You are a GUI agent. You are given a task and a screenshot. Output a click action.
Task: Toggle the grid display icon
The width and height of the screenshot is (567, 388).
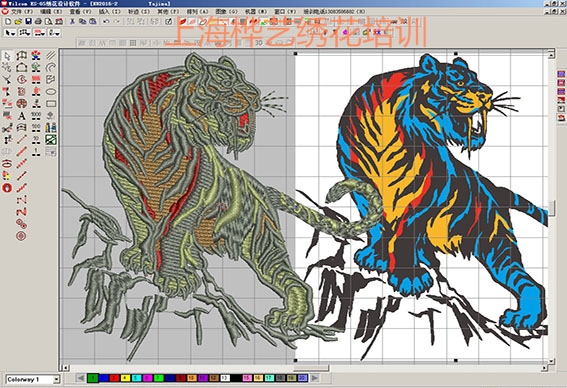[133, 43]
